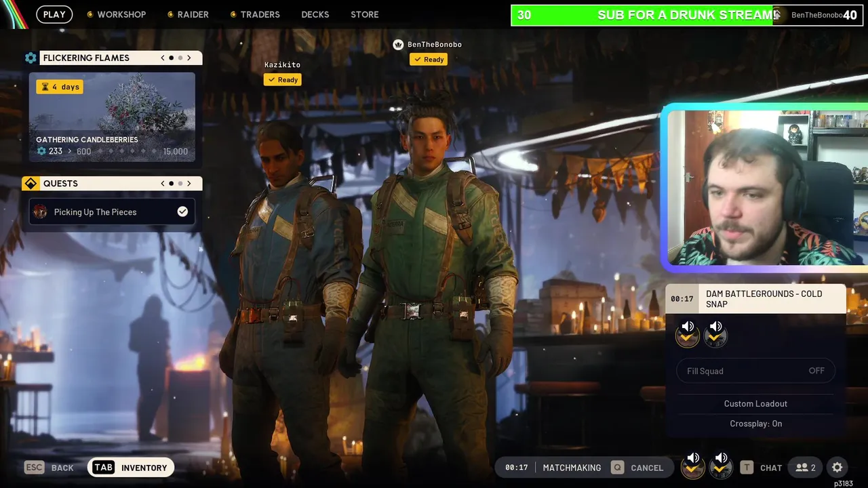The height and width of the screenshot is (488, 868).
Task: Go to previous Quests page
Action: click(163, 184)
